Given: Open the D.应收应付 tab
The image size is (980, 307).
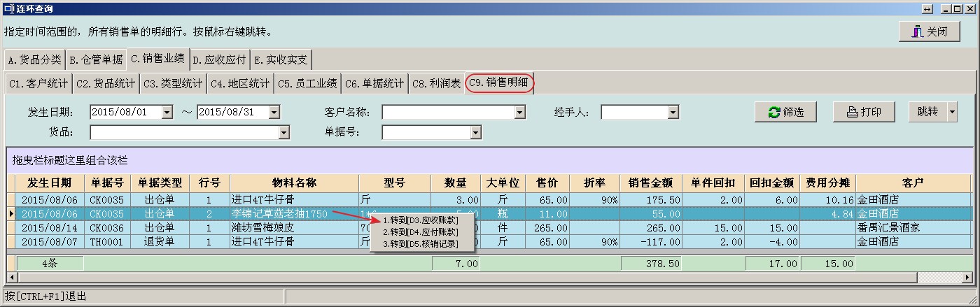Looking at the screenshot, I should [x=220, y=59].
